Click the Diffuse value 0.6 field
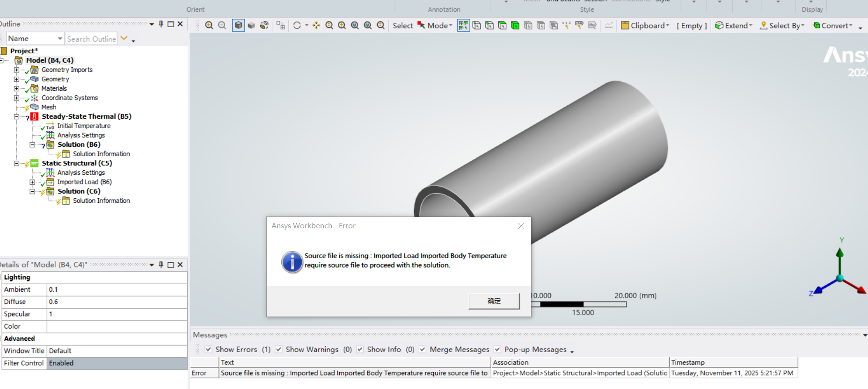The width and height of the screenshot is (868, 389). coord(117,302)
